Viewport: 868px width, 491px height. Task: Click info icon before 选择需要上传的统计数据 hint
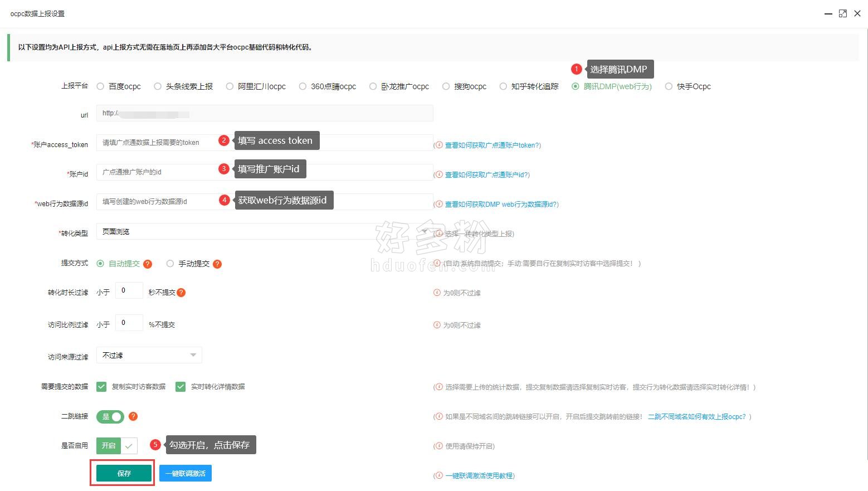pyautogui.click(x=439, y=387)
